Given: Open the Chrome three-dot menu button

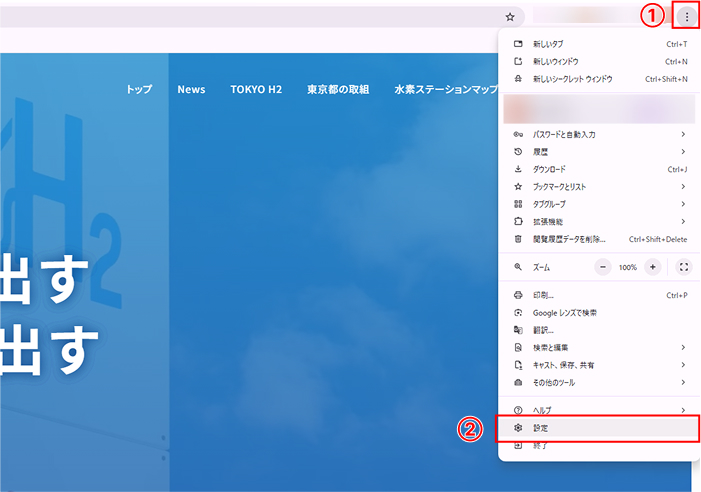Looking at the screenshot, I should pyautogui.click(x=687, y=17).
